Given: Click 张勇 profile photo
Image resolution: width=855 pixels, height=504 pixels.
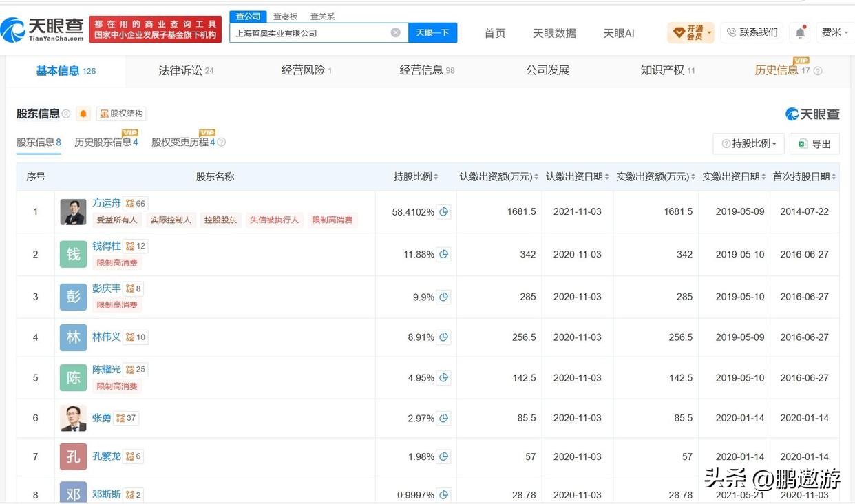Looking at the screenshot, I should coord(73,418).
